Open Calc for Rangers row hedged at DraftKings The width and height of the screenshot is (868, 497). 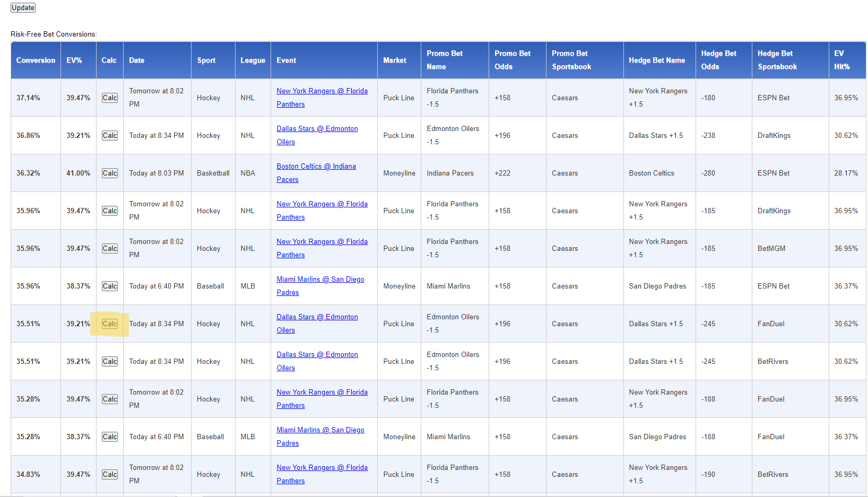pos(110,211)
